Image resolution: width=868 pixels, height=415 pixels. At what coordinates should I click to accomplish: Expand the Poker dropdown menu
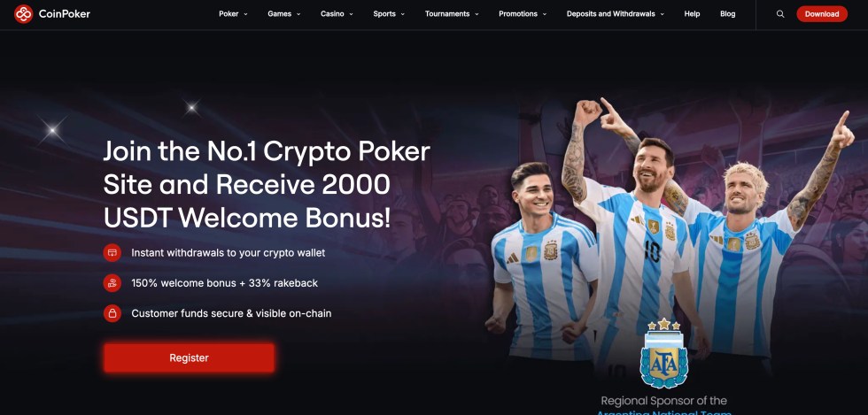pyautogui.click(x=233, y=14)
